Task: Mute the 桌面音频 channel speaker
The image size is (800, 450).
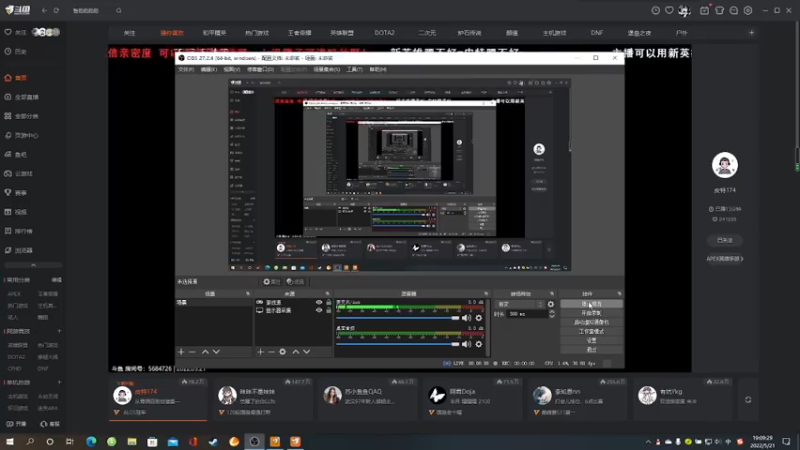Action: pos(466,344)
